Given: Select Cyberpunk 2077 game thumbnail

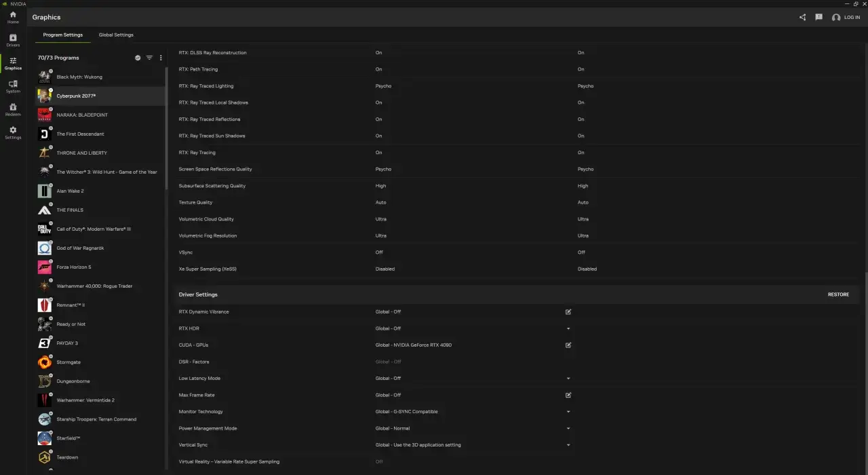Looking at the screenshot, I should [44, 96].
